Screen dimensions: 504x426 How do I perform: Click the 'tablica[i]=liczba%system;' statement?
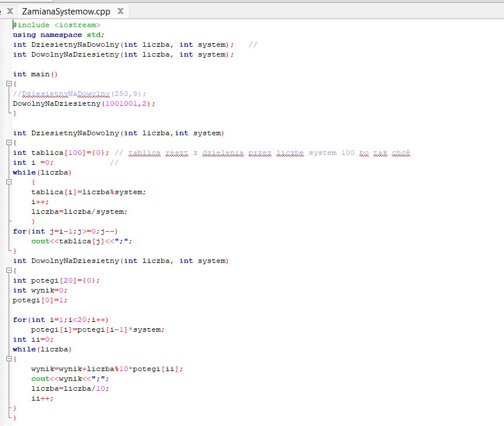point(88,192)
